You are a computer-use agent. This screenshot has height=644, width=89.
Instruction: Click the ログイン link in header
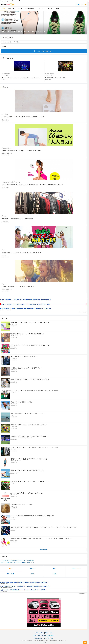78,4
